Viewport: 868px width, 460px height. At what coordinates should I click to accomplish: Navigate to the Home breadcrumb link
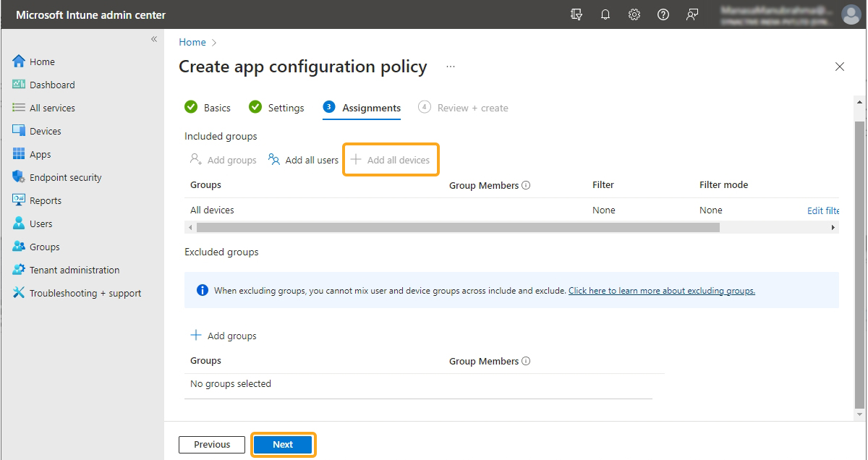point(192,42)
